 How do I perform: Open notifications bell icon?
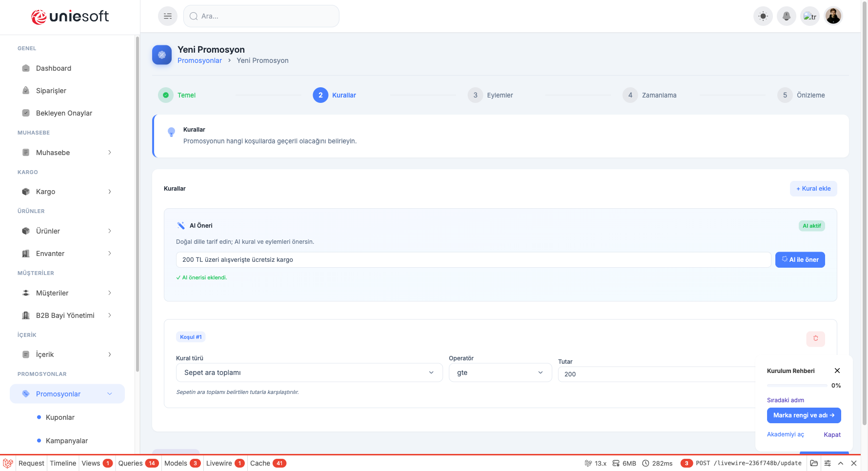[x=787, y=16]
